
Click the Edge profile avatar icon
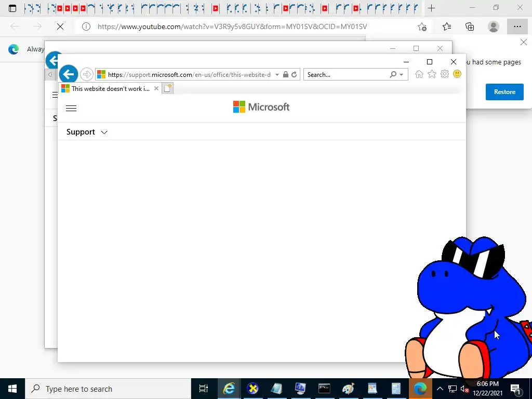coord(494,26)
